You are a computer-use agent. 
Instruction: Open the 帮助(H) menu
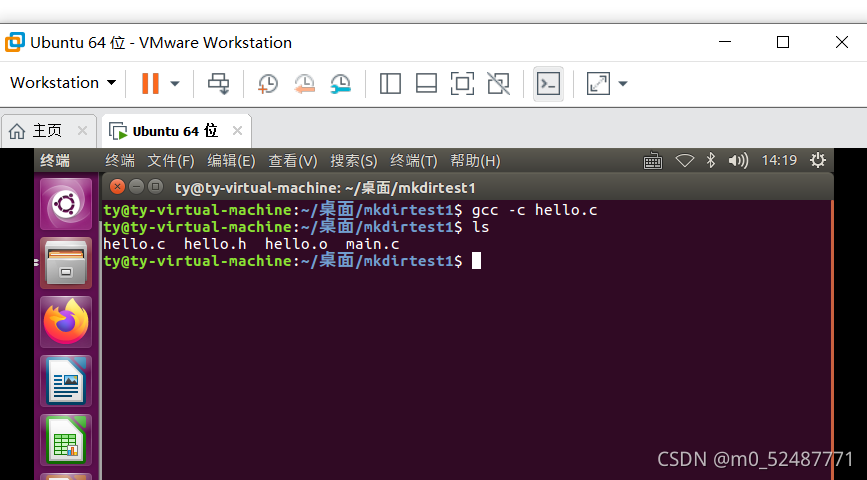(475, 161)
